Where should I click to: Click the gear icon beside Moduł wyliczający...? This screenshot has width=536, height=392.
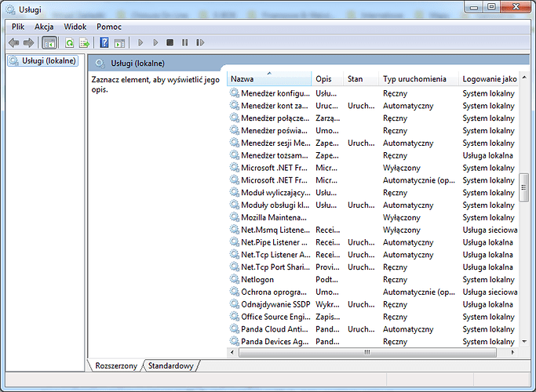point(234,192)
